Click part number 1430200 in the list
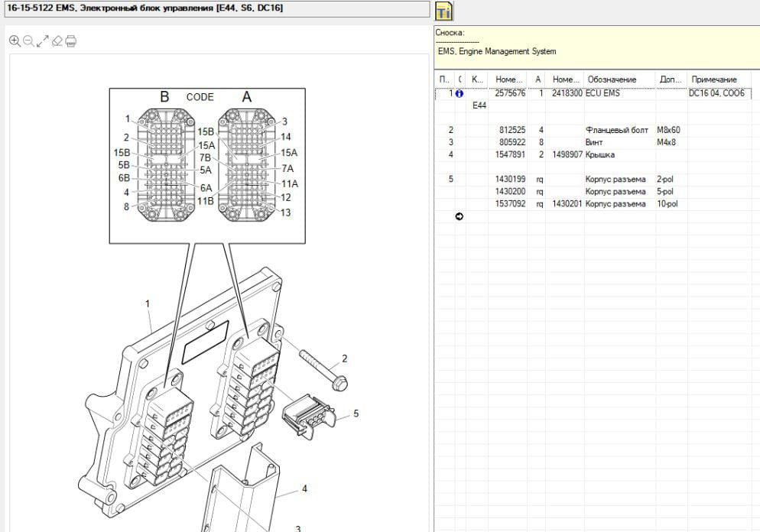760x532 pixels. point(510,192)
